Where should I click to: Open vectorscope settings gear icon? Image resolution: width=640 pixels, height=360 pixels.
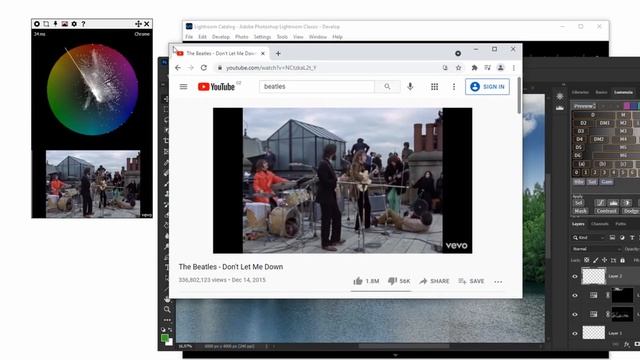tap(74, 24)
